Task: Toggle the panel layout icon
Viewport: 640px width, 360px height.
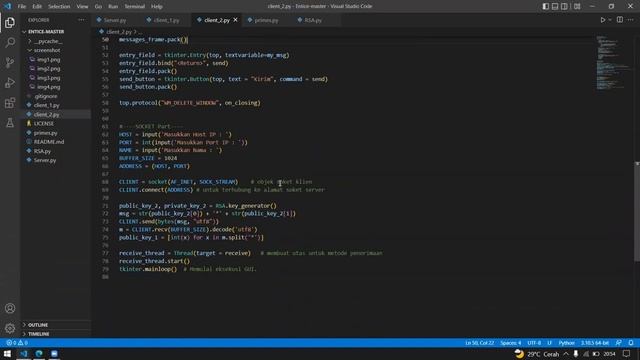Action: tap(555, 6)
